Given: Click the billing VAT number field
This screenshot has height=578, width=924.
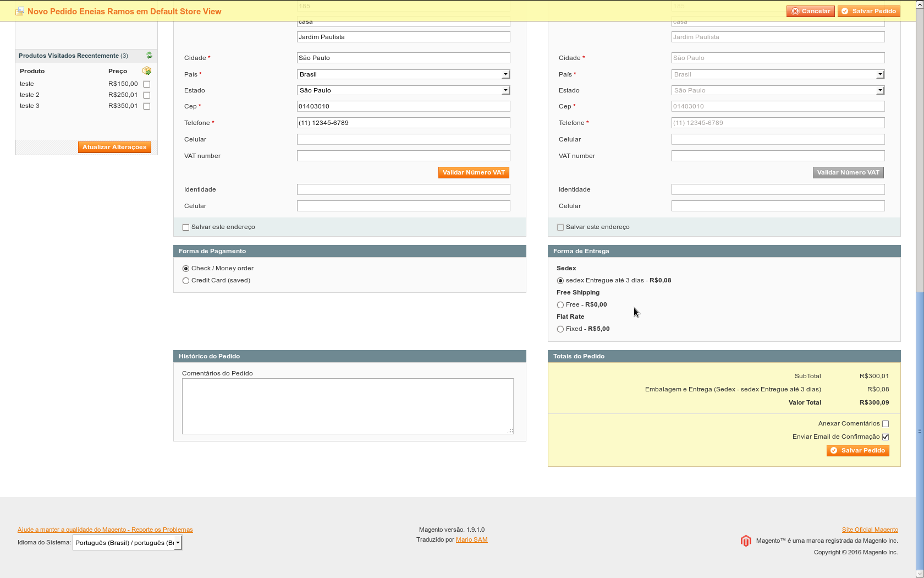Looking at the screenshot, I should point(404,156).
